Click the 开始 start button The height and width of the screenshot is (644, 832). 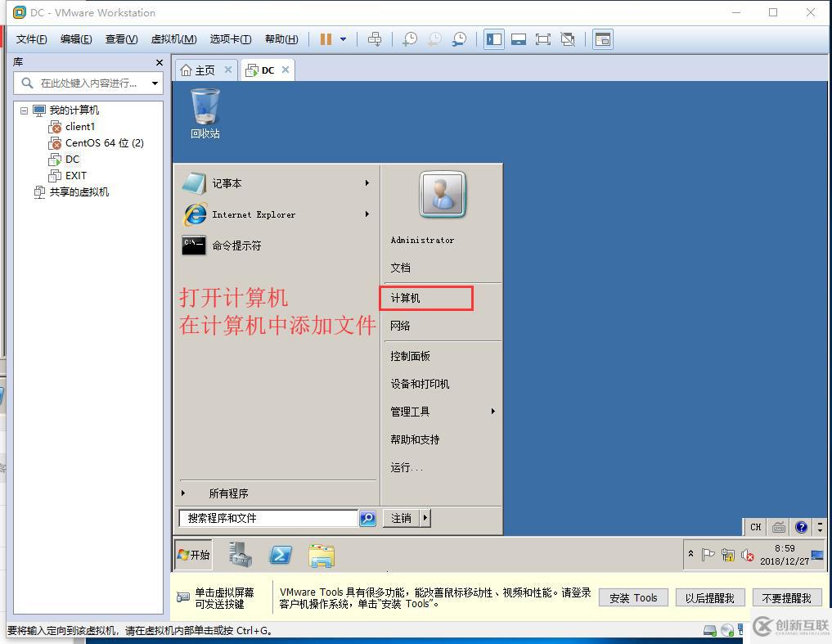pyautogui.click(x=193, y=555)
